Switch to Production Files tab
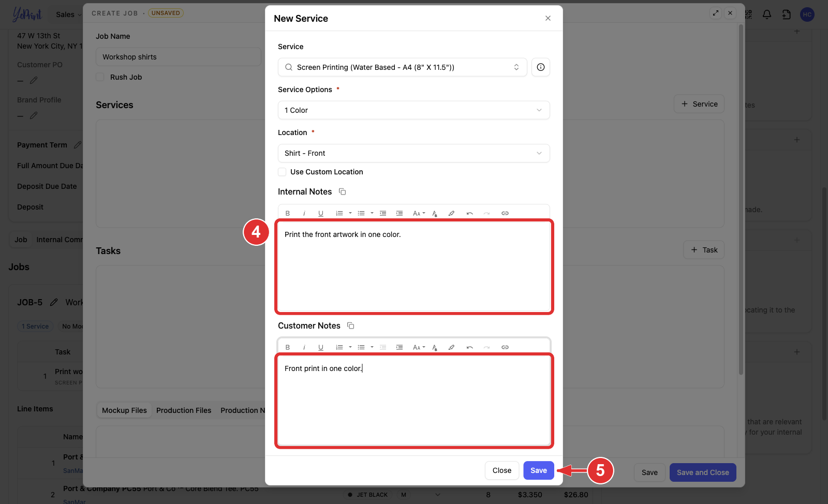 click(184, 410)
